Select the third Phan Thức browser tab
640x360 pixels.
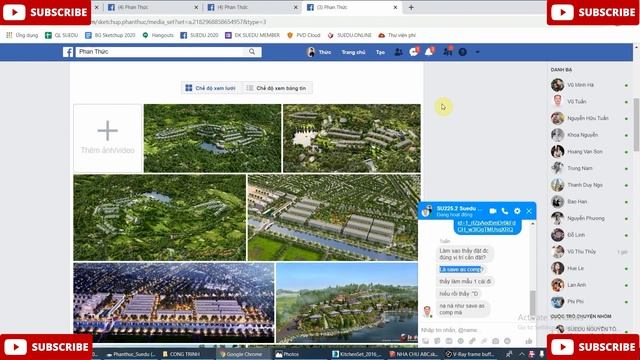coord(352,7)
